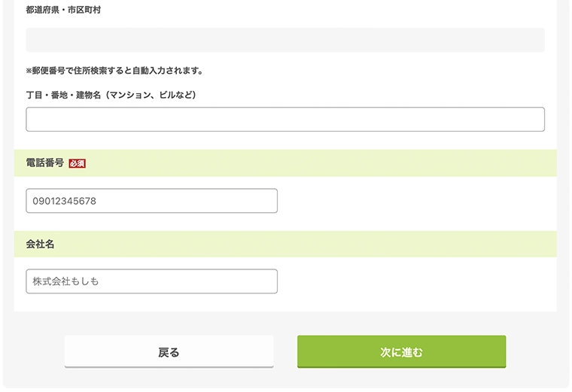Image resolution: width=572 pixels, height=392 pixels.
Task: Click empty space right of the phone input
Action: (x=416, y=201)
